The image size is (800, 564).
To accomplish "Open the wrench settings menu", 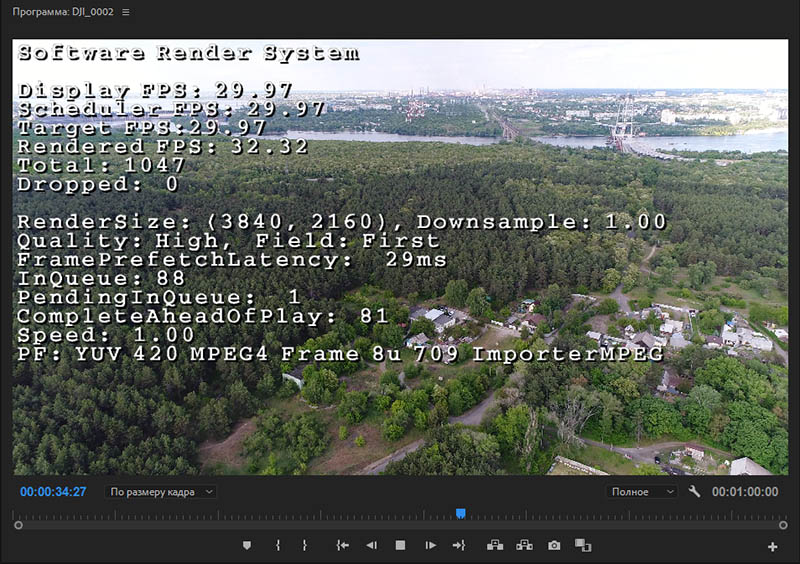I will [695, 492].
